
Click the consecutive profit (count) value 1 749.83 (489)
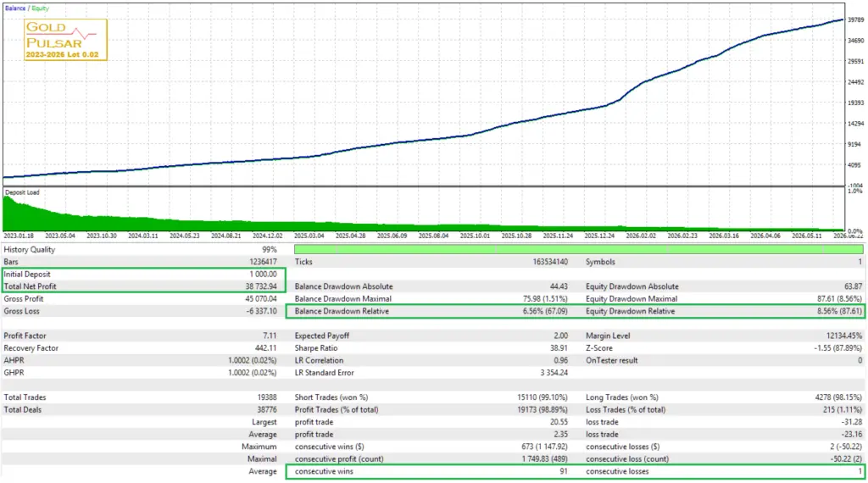[x=545, y=459]
